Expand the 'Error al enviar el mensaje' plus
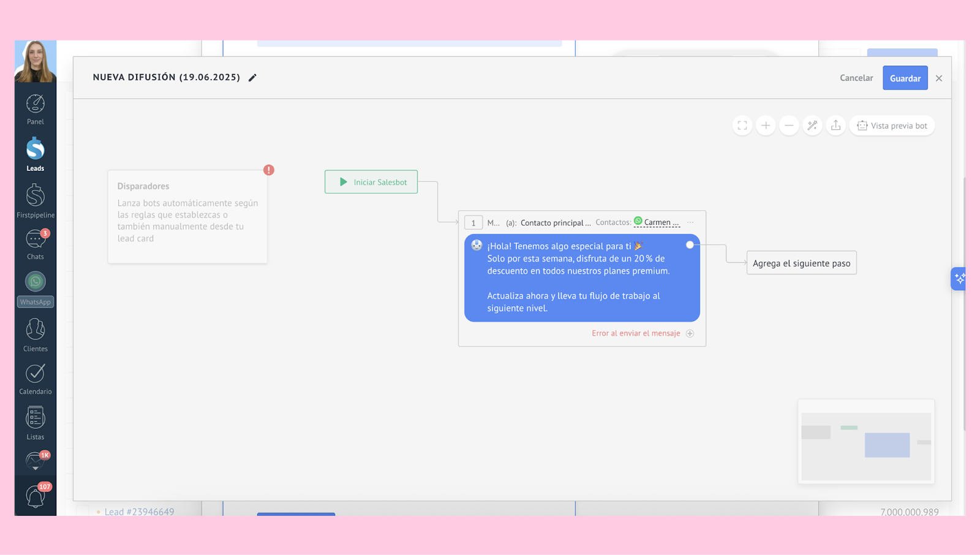The height and width of the screenshot is (555, 980). [690, 333]
